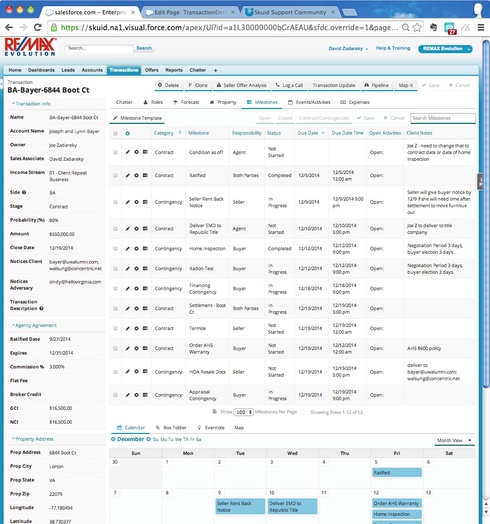The width and height of the screenshot is (490, 524).
Task: Go to previous month arrow before December
Action: (x=113, y=439)
